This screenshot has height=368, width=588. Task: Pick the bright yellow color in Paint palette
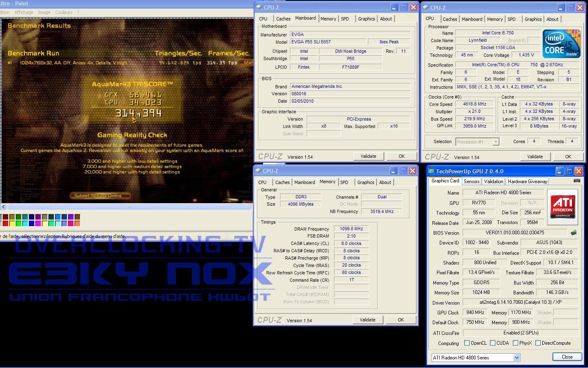pyautogui.click(x=12, y=223)
